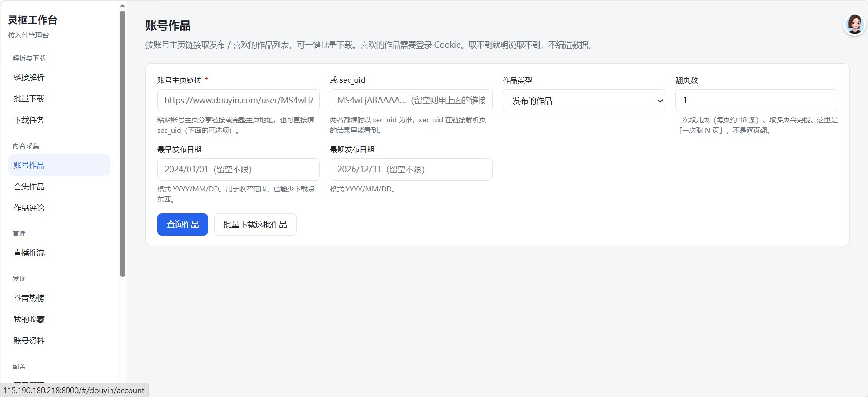Click the 或 sec_uid field label
Viewport: 868px width, 397px height.
point(348,80)
